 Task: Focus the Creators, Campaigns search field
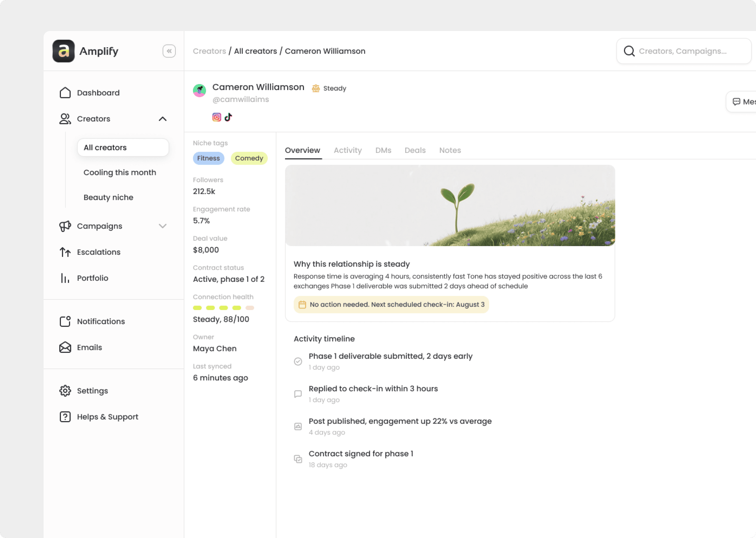coord(684,51)
